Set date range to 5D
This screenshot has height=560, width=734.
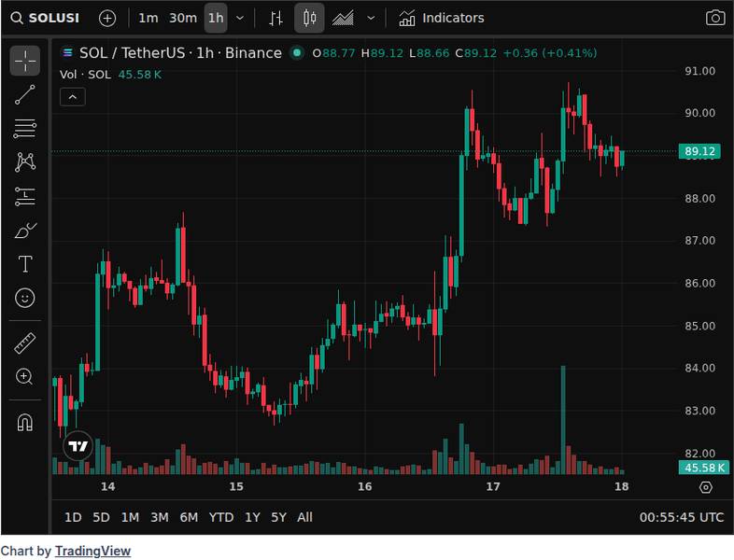[101, 517]
